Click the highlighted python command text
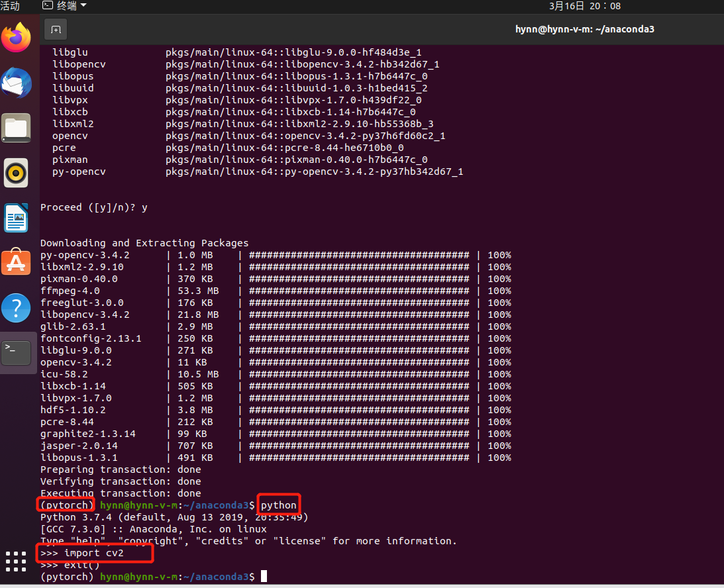Viewport: 724px width, 588px height. [x=278, y=505]
